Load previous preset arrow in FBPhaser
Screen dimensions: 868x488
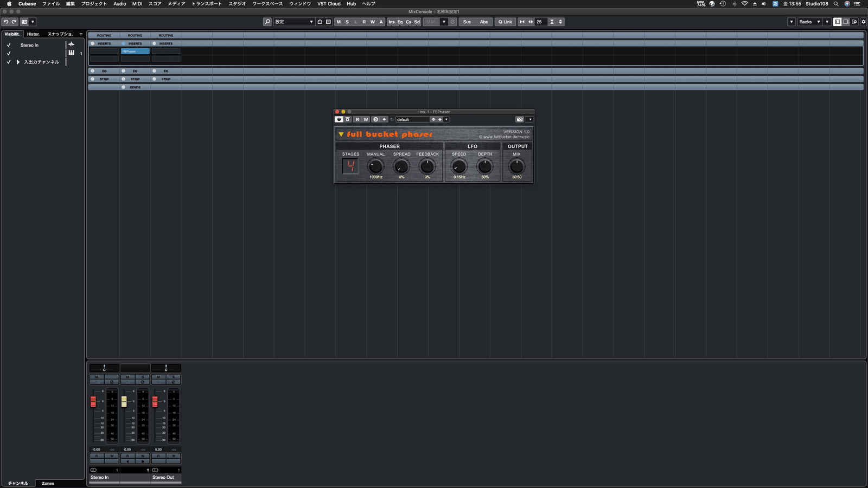click(x=433, y=119)
